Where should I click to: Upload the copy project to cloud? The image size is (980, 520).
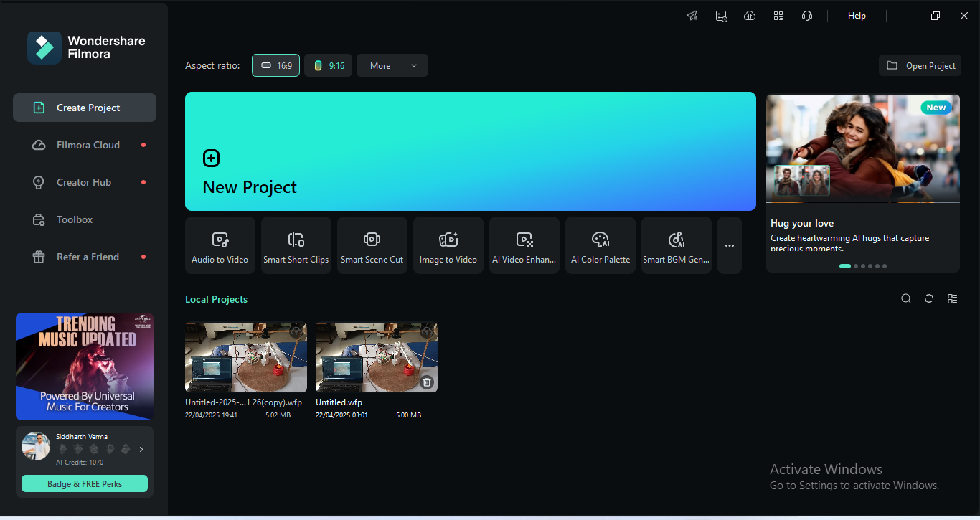(296, 331)
